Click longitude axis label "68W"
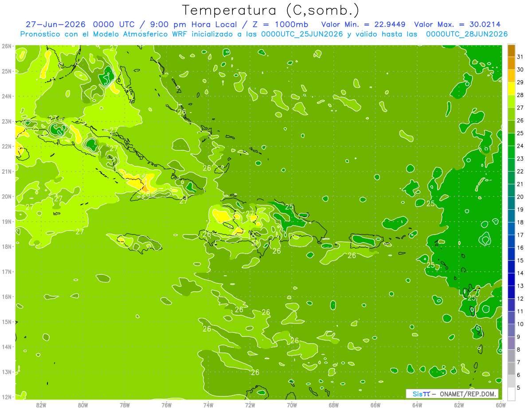The width and height of the screenshot is (532, 411). pyautogui.click(x=333, y=405)
